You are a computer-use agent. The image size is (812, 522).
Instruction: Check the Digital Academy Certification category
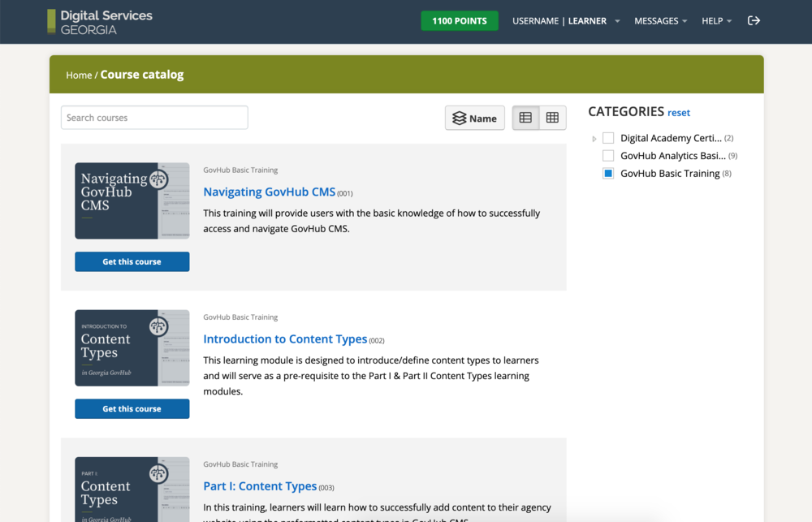608,138
